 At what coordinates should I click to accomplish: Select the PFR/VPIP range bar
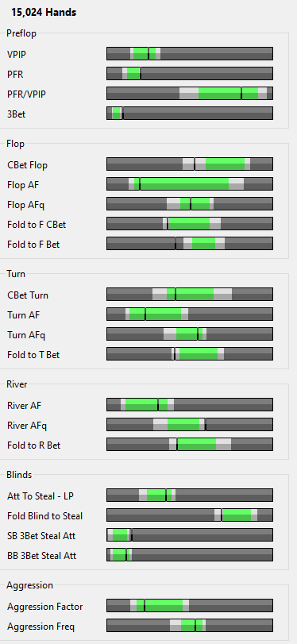coord(190,93)
